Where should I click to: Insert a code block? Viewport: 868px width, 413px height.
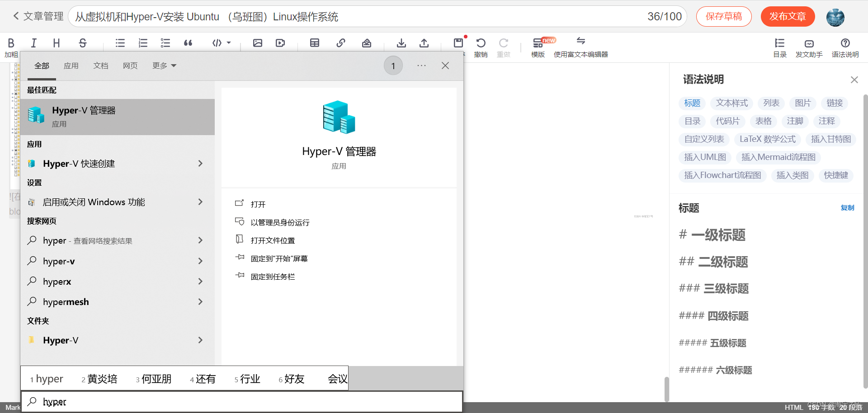pos(217,43)
